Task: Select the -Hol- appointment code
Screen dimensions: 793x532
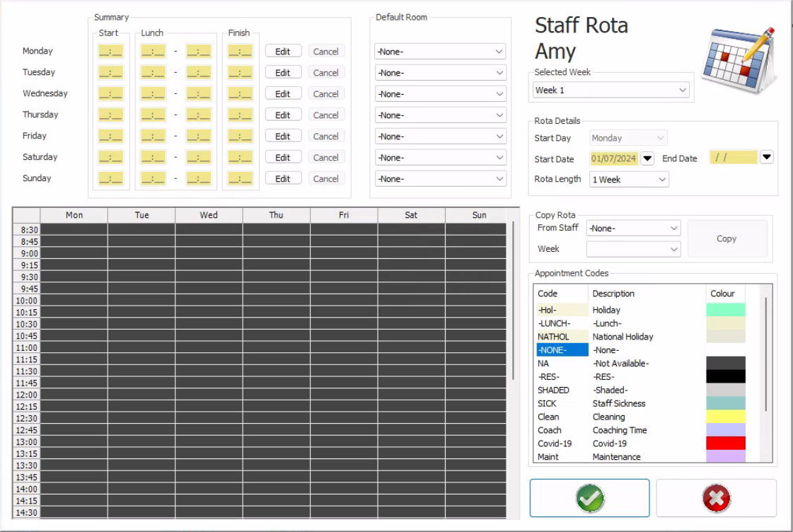Action: point(562,310)
